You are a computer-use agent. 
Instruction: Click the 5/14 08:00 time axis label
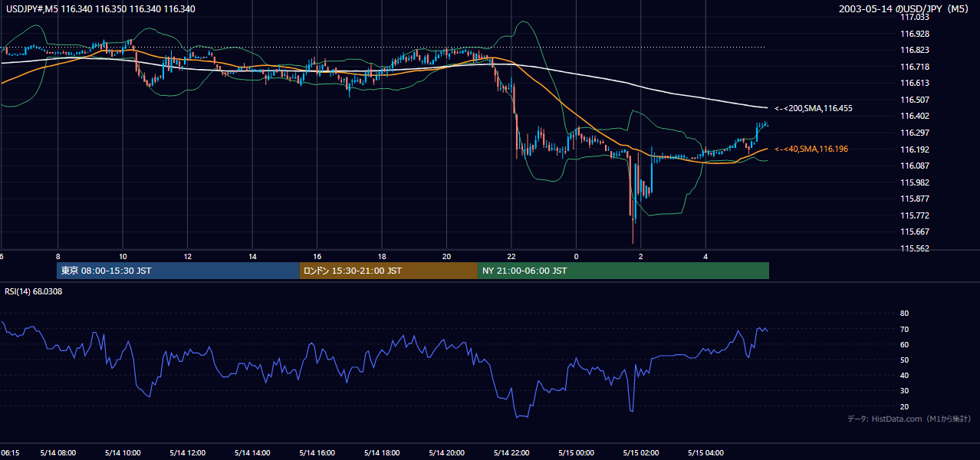58,453
